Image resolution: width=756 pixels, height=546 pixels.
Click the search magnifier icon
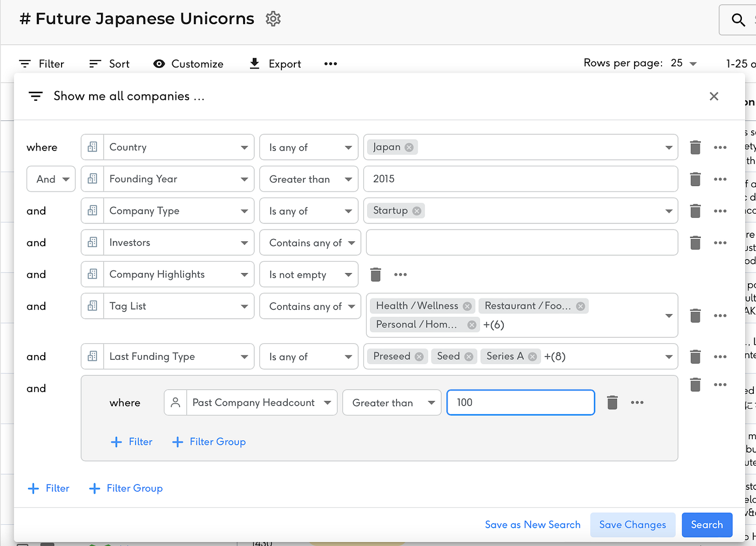click(738, 20)
